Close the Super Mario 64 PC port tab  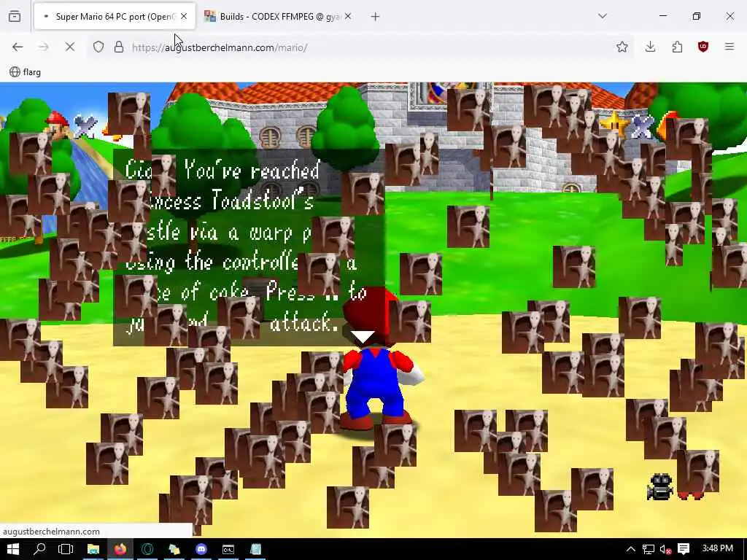click(184, 17)
